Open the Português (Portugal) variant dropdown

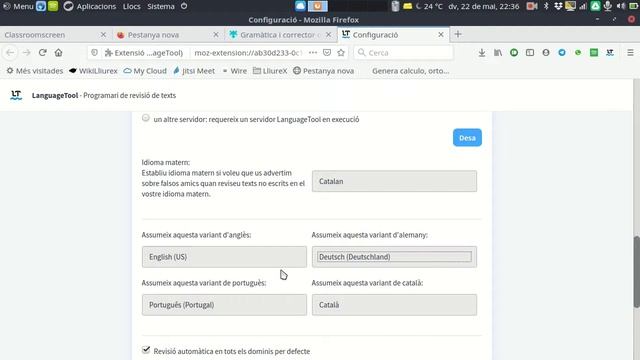[x=224, y=305]
